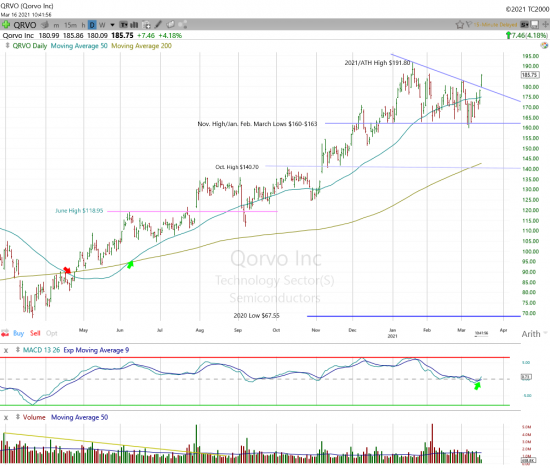Screen dimensions: 550x468
Task: Select the pencil drawing tools icon
Action: click(x=159, y=25)
